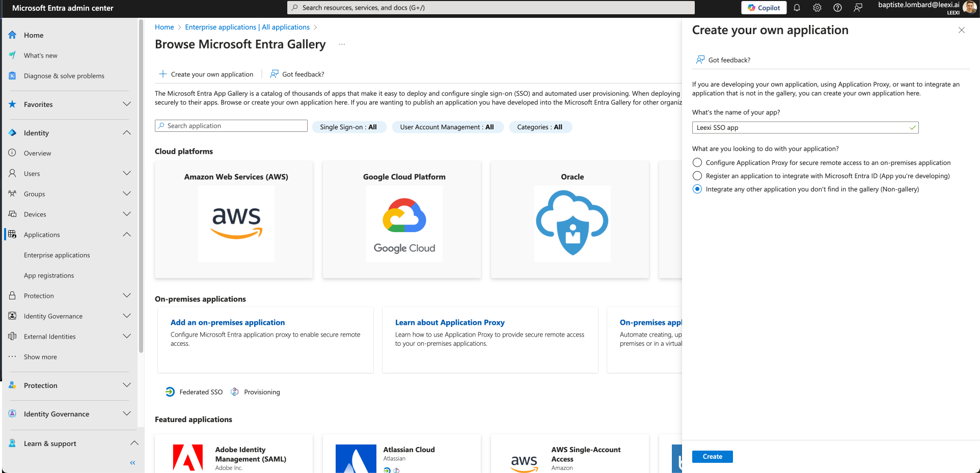Expand the Users section in sidebar
980x473 pixels.
pyautogui.click(x=127, y=174)
